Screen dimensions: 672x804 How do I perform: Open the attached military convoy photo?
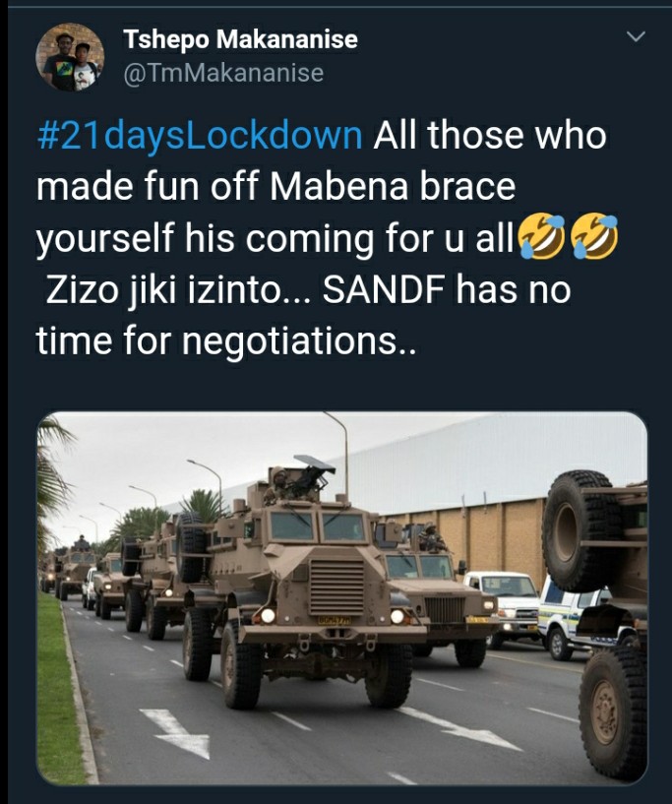point(341,598)
